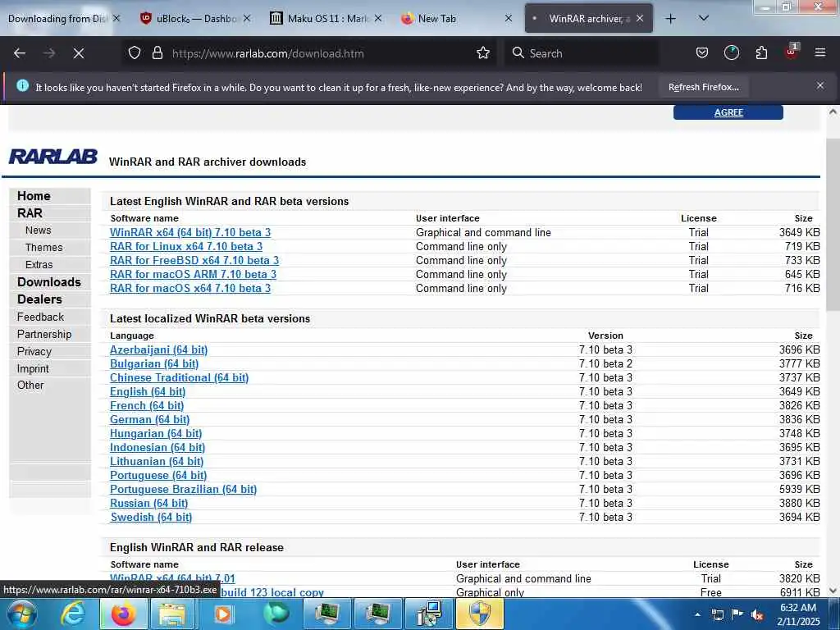Download Russian (64 bit) version
This screenshot has height=630, width=840.
pos(149,503)
